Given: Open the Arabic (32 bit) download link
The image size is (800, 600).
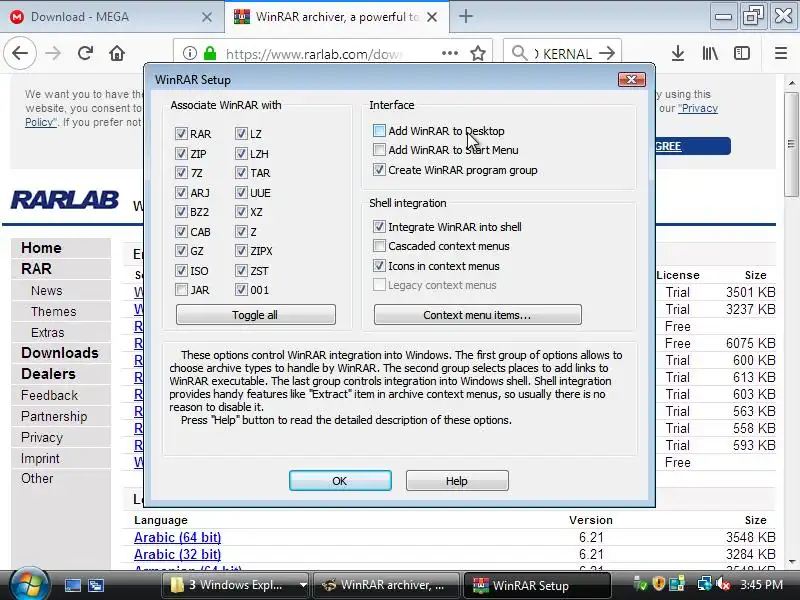Looking at the screenshot, I should coord(178,554).
